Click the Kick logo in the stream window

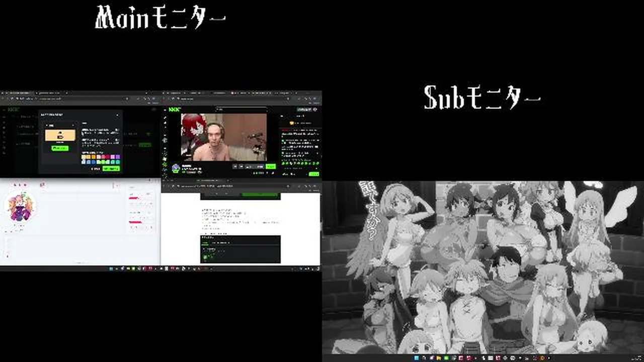coord(175,109)
